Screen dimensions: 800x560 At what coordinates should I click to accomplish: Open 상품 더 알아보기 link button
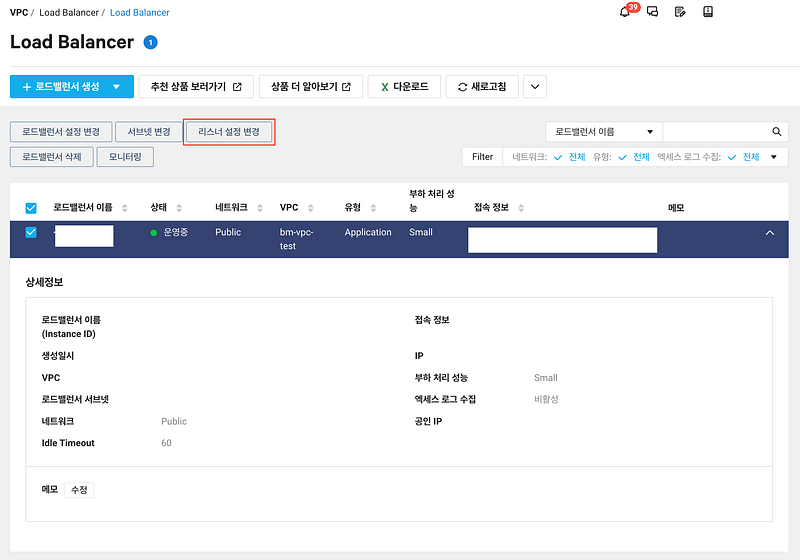(x=311, y=87)
